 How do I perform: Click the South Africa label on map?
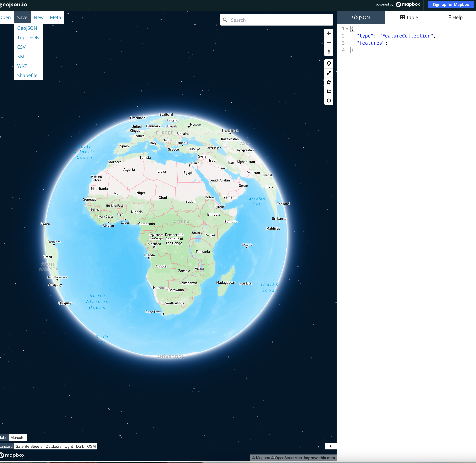point(174,303)
